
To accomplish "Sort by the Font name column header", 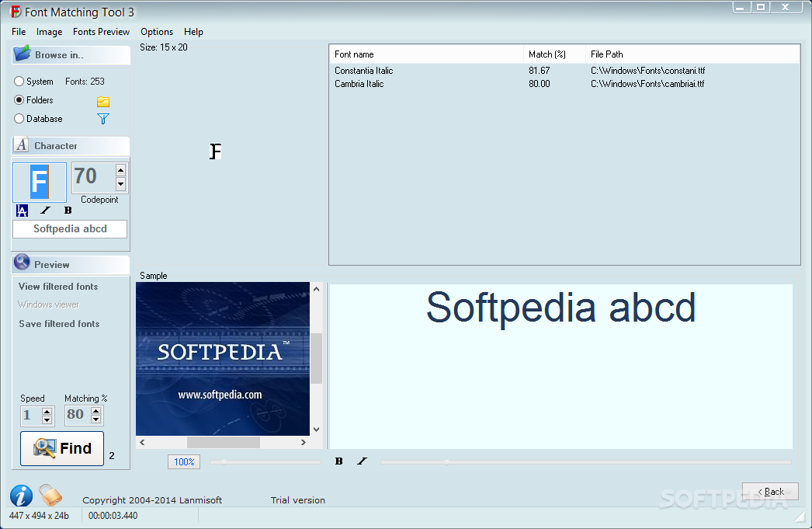I will pos(426,54).
